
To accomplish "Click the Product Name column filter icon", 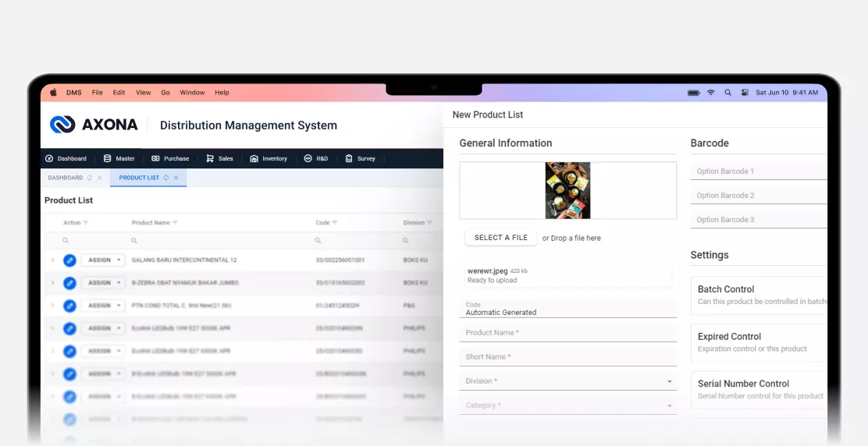I will pyautogui.click(x=175, y=223).
